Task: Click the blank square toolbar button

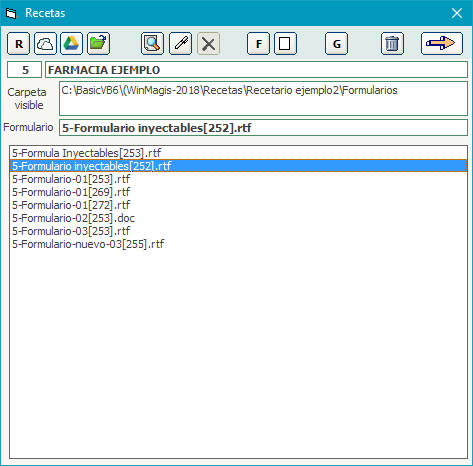Action: point(285,44)
